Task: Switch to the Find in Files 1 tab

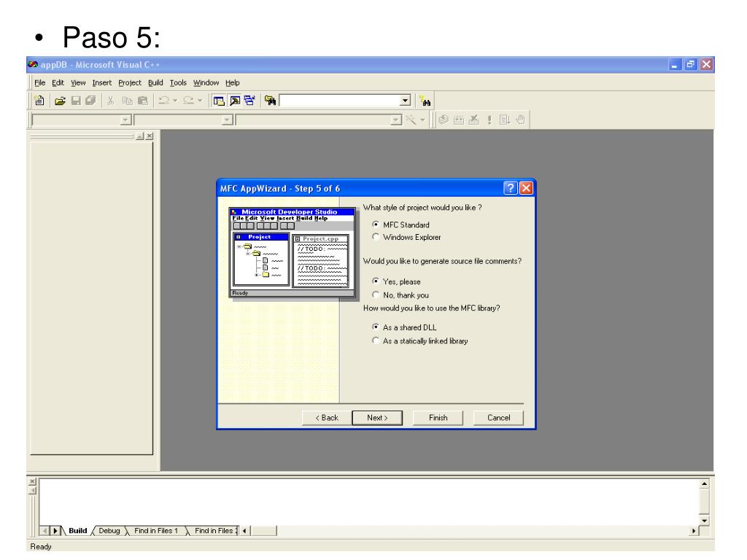Action: pos(156,531)
